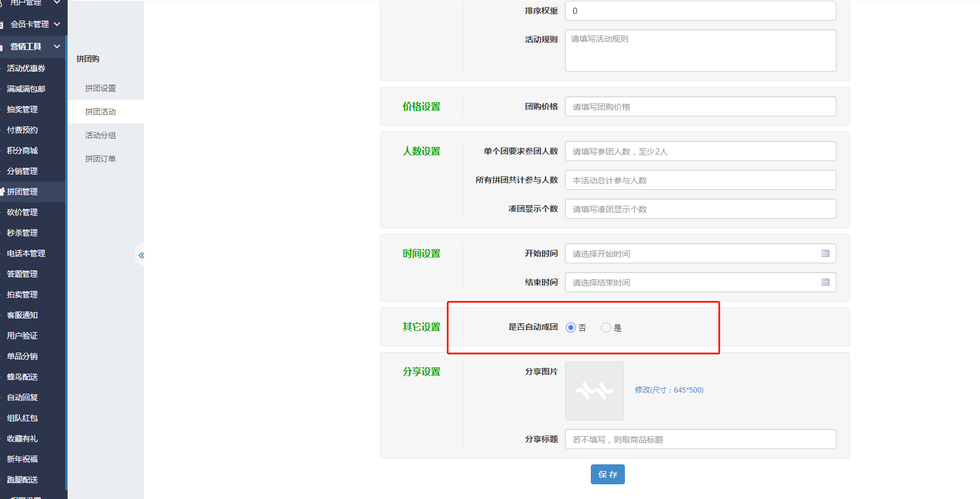Open 活动分组 submenu item
The height and width of the screenshot is (499, 980).
coord(101,135)
